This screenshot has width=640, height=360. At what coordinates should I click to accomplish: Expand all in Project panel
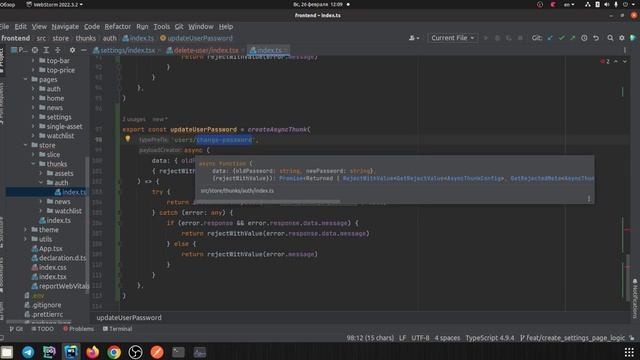(46, 50)
